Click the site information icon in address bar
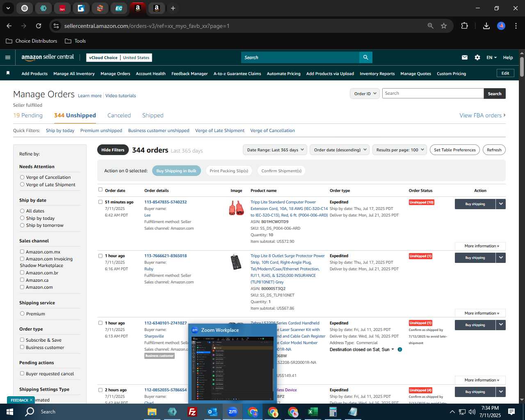The height and width of the screenshot is (420, 525). point(56,26)
